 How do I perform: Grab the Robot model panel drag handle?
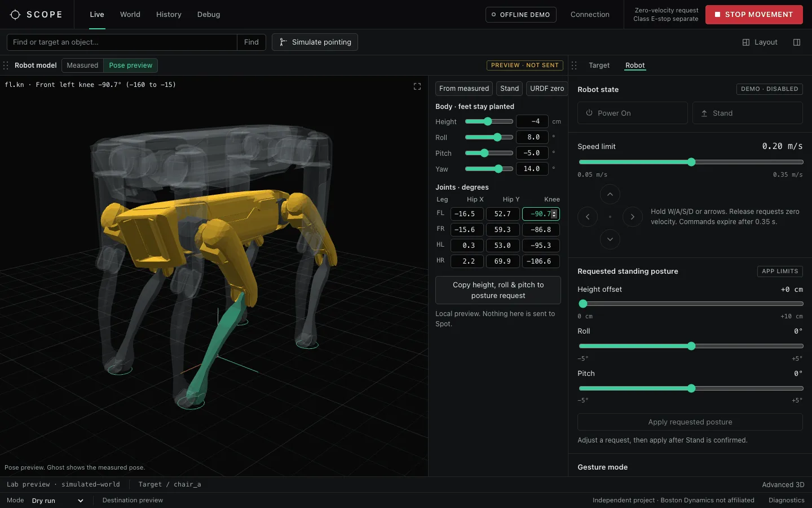coord(6,65)
